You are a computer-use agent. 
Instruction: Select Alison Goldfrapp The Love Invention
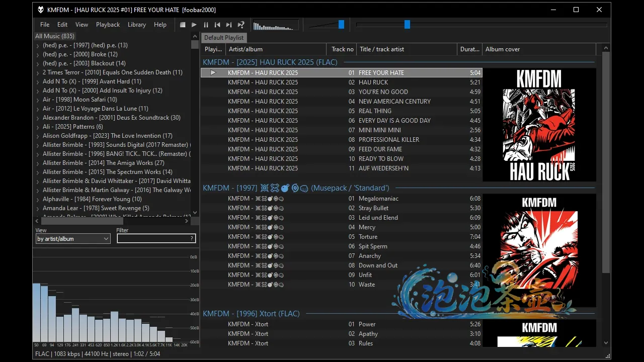(108, 136)
